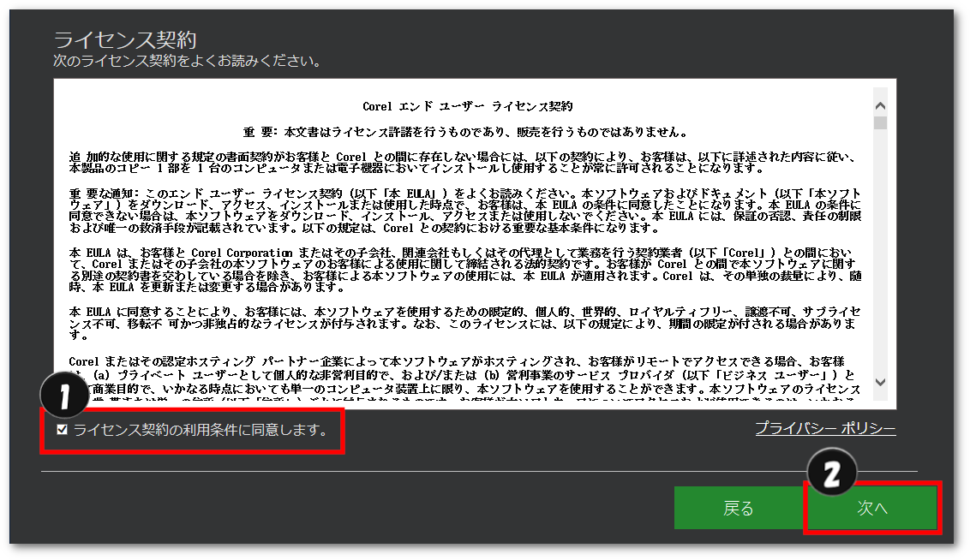
Task: Click the license text scrollbar thumb
Action: pos(880,122)
